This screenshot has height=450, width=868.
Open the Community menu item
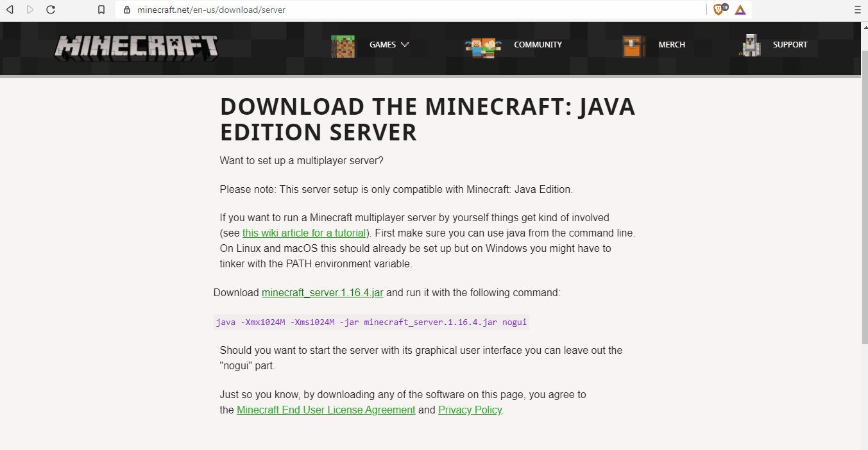point(538,45)
